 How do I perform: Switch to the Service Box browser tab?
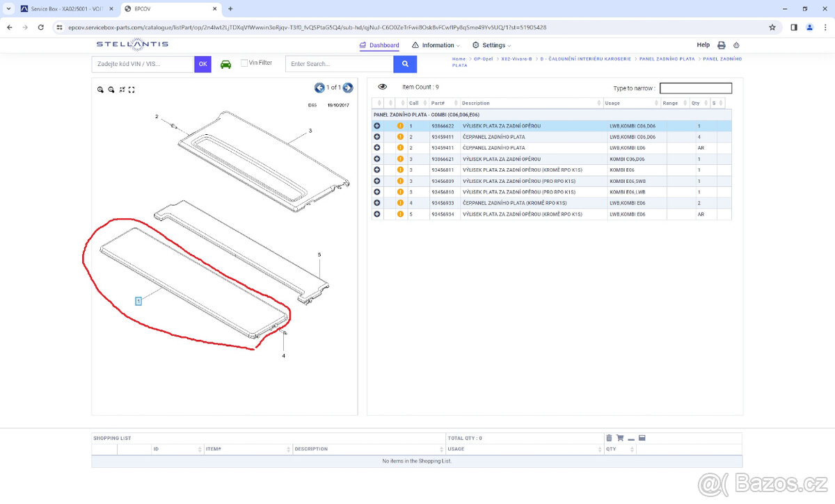point(62,9)
